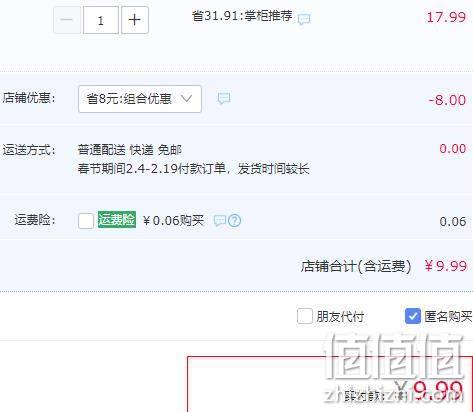Click the 普通配送 快递 免邮 shipping option
Image resolution: width=473 pixels, height=412 pixels.
130,150
